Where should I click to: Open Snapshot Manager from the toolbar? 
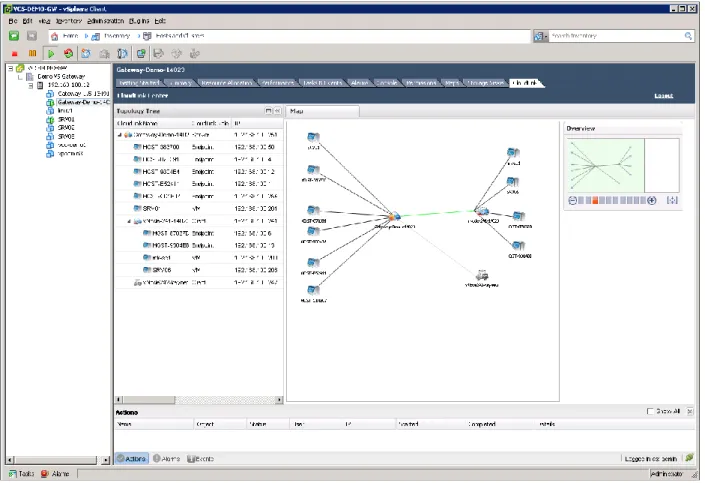point(122,54)
